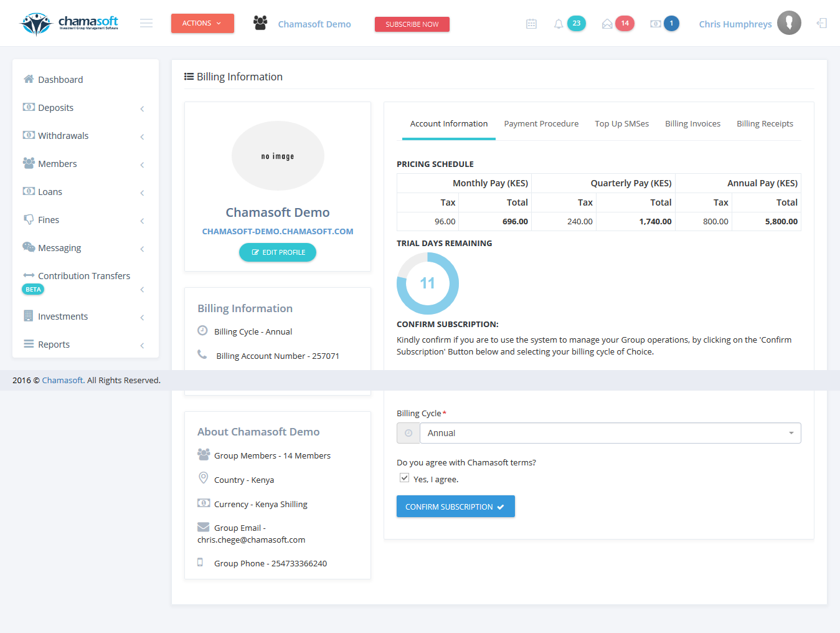Viewport: 840px width, 633px height.
Task: Click the Investments building icon
Action: click(x=29, y=316)
